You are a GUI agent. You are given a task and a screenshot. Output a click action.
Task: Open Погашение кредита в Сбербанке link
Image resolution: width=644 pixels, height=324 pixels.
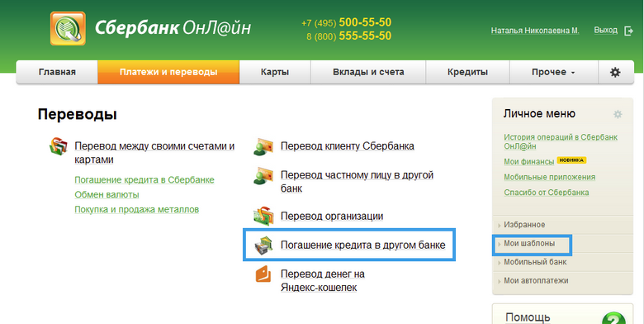(144, 180)
